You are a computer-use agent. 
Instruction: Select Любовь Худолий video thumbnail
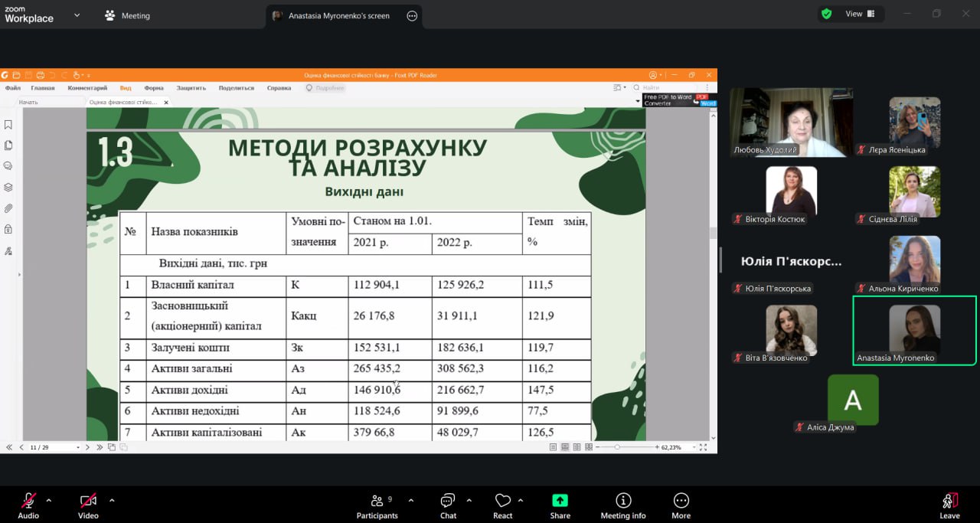tap(791, 123)
